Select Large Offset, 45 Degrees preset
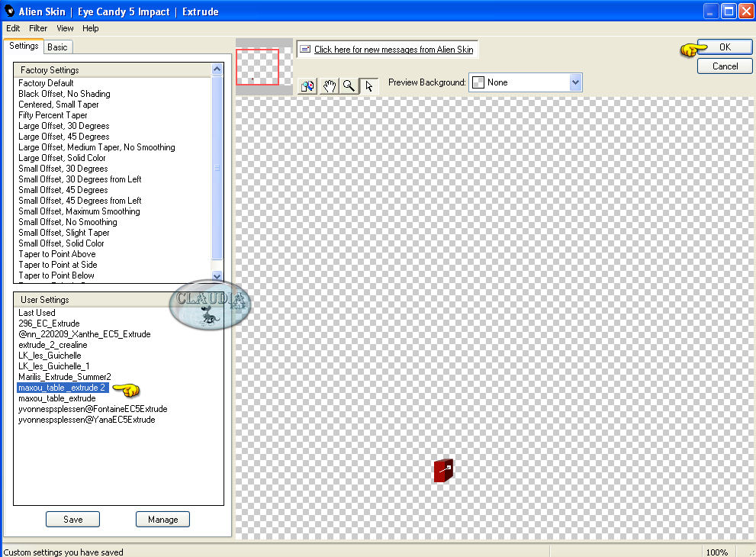This screenshot has height=557, width=756. click(63, 137)
